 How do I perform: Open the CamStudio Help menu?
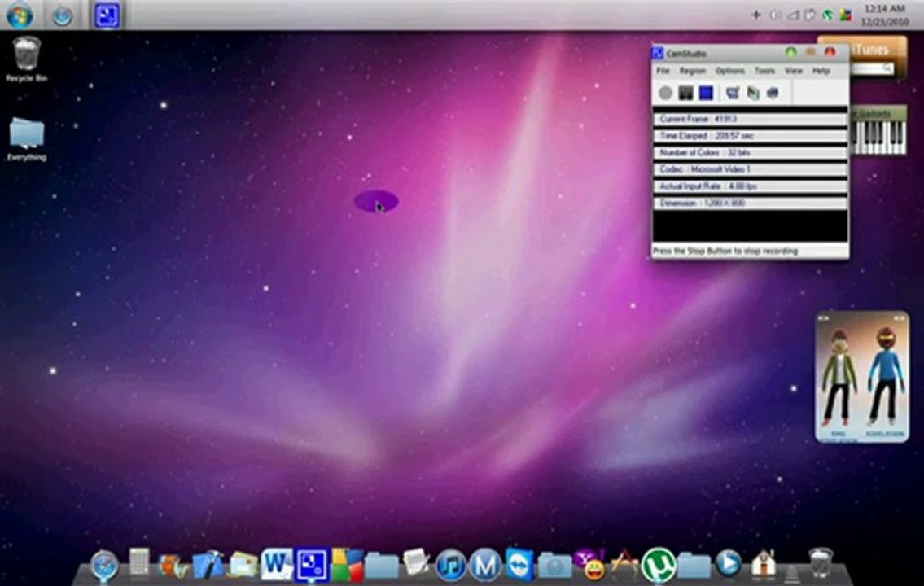(821, 71)
